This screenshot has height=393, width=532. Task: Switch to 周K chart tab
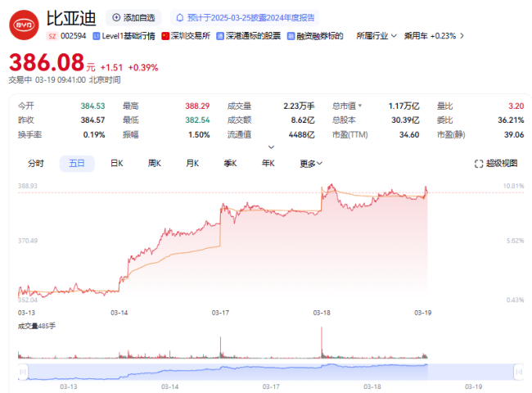(155, 164)
